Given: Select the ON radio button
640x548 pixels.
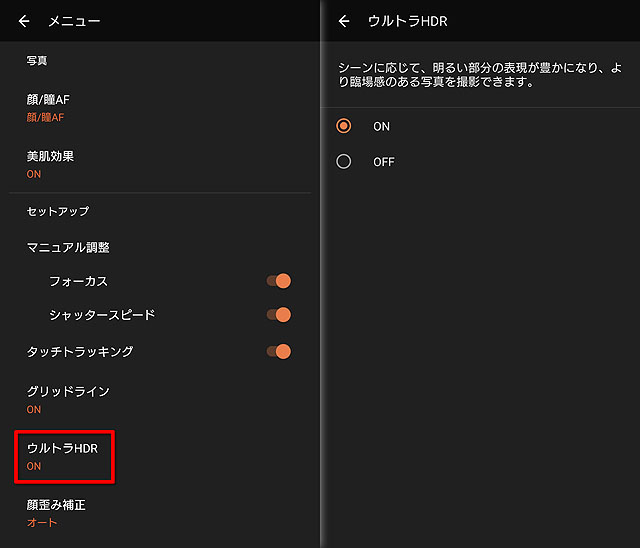Looking at the screenshot, I should [344, 126].
